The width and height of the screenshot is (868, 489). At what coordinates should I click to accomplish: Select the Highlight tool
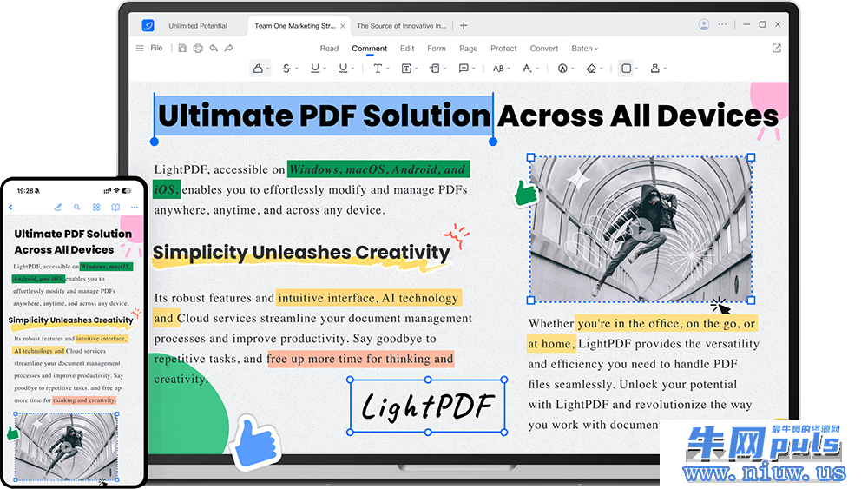click(x=258, y=69)
